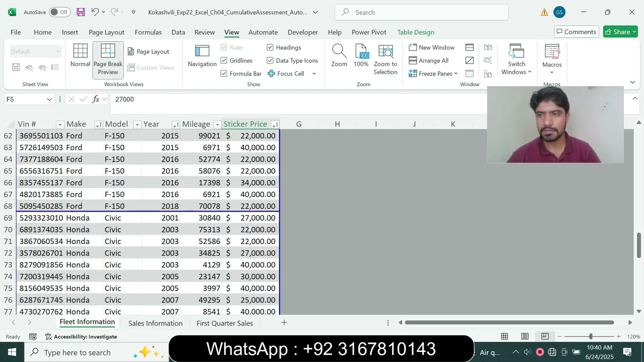The image size is (644, 362).
Task: Open the Make column filter dropdown
Action: [99, 124]
